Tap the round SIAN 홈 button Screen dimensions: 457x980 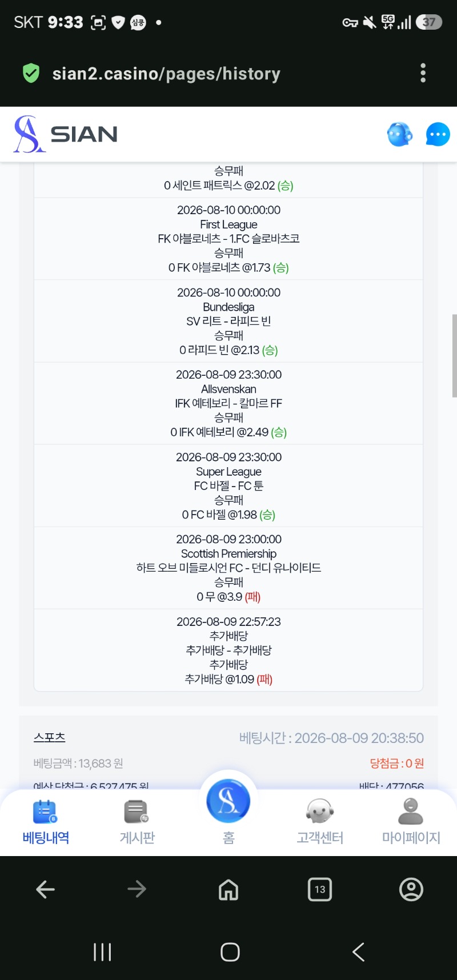point(228,801)
